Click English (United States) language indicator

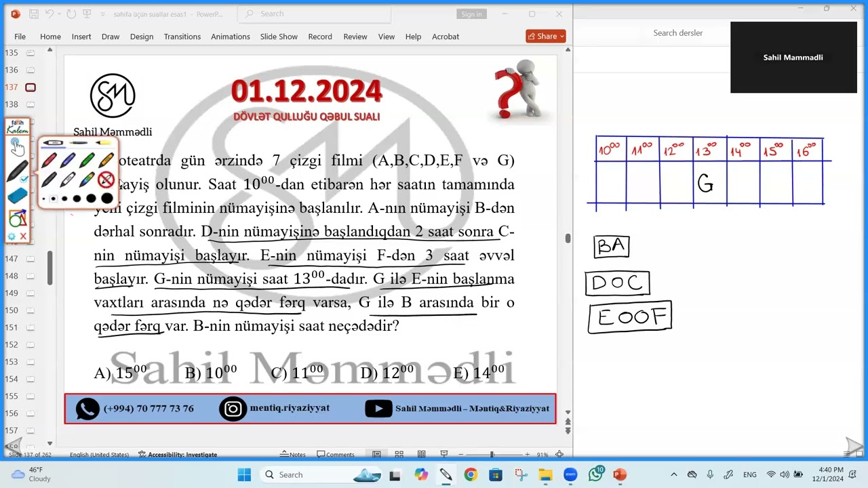(99, 455)
